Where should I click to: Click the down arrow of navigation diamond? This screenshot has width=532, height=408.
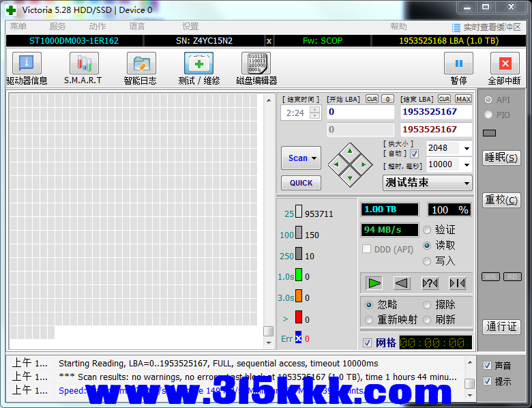350,178
